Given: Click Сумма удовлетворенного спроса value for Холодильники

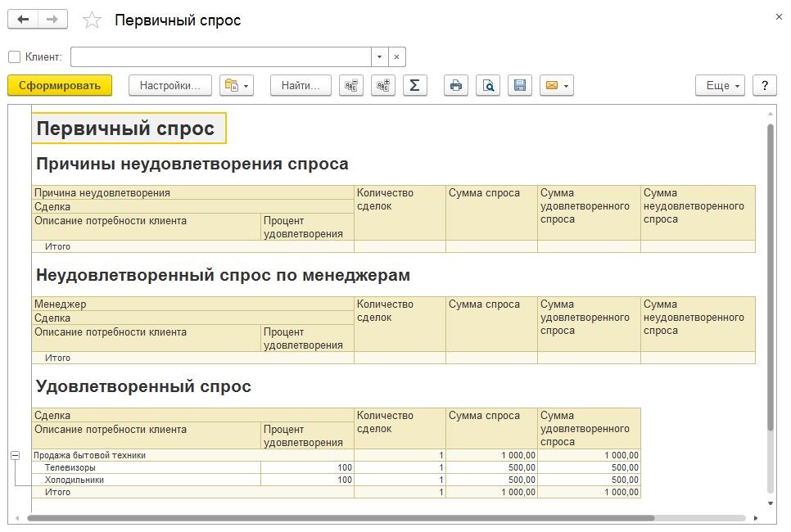Looking at the screenshot, I should (x=590, y=480).
